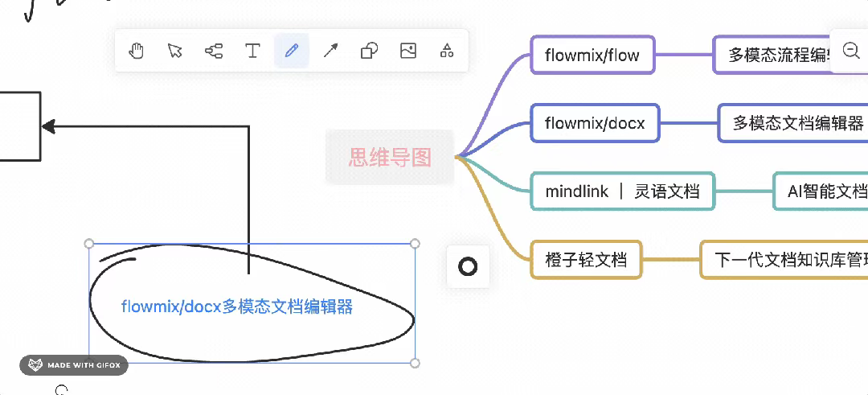Open extra shapes library icon
The image size is (868, 395).
(x=447, y=51)
